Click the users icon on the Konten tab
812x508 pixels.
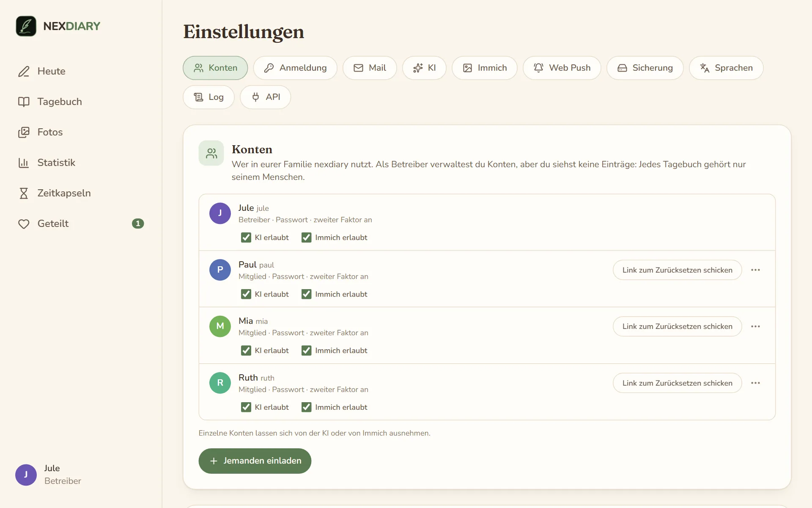point(198,68)
